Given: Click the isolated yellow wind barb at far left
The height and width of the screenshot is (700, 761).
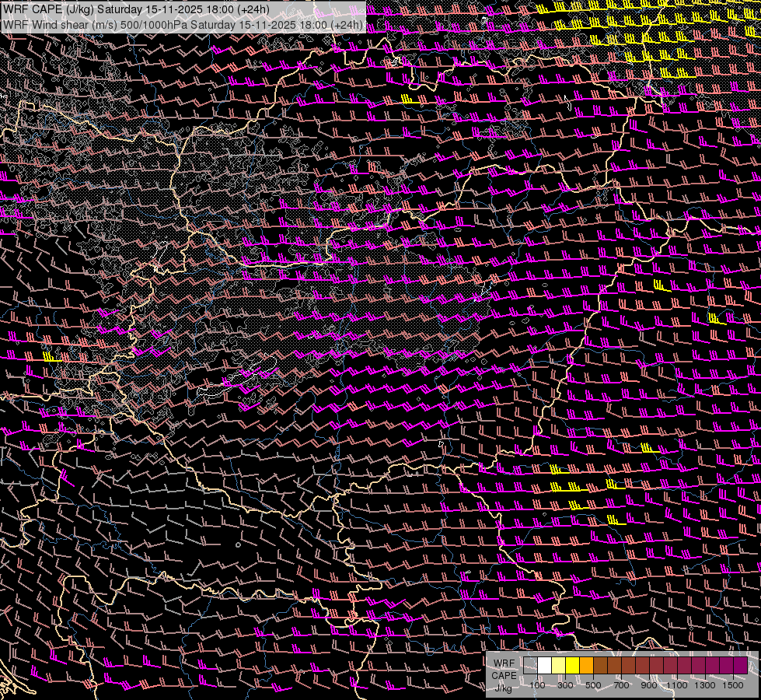Looking at the screenshot, I should click(x=51, y=357).
